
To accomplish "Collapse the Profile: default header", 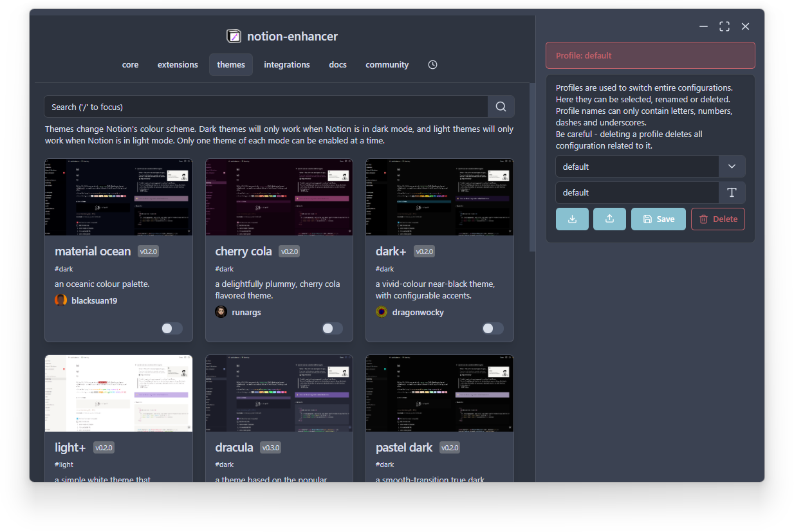I will 650,55.
